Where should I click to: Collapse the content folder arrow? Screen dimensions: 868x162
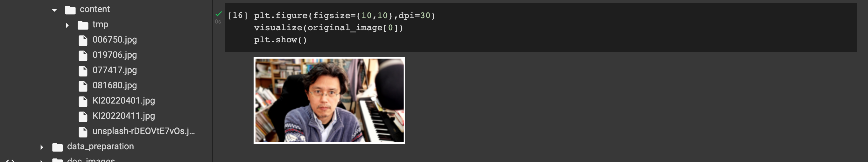click(54, 10)
